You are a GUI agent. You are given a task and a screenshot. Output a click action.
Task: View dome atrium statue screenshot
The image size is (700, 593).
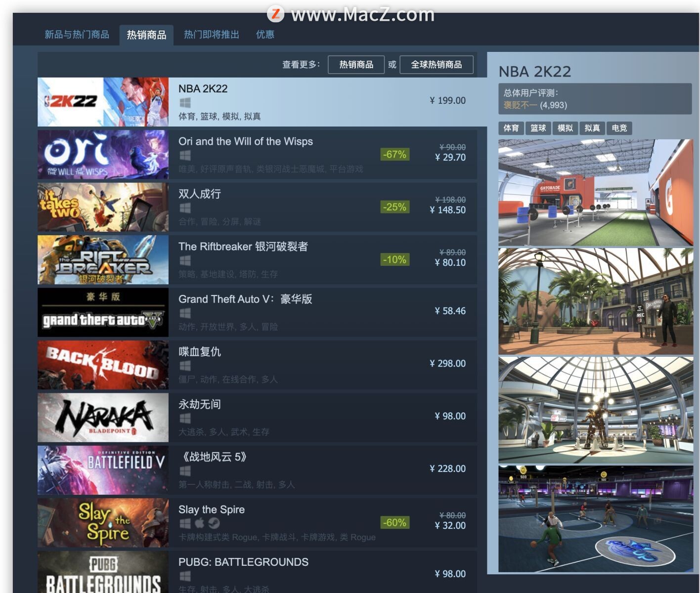pyautogui.click(x=596, y=410)
